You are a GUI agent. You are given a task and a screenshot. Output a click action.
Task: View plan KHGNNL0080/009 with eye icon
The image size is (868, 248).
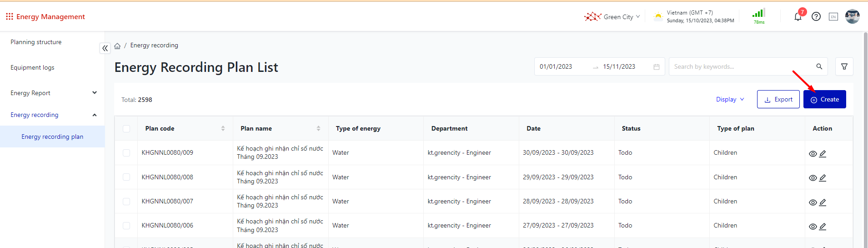tap(813, 154)
